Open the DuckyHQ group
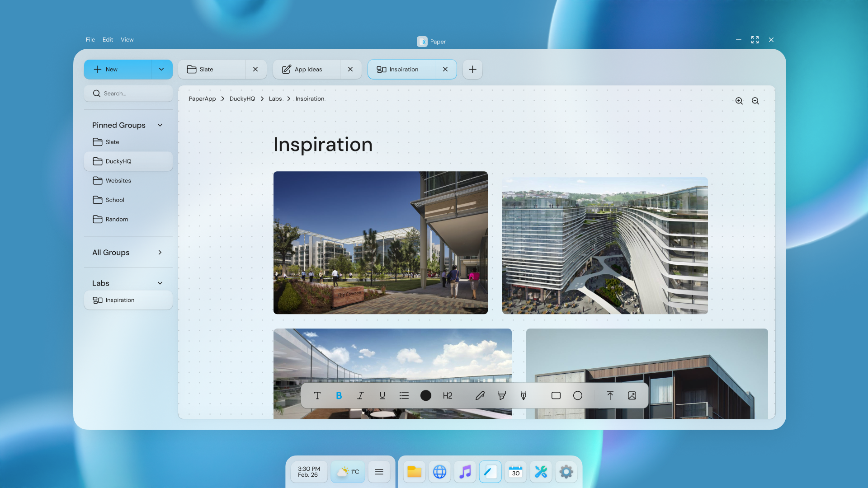 point(128,161)
